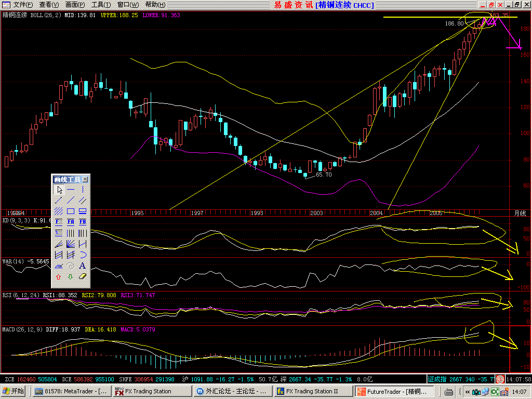Open the 画面(P) menu
The width and height of the screenshot is (532, 399).
click(75, 5)
